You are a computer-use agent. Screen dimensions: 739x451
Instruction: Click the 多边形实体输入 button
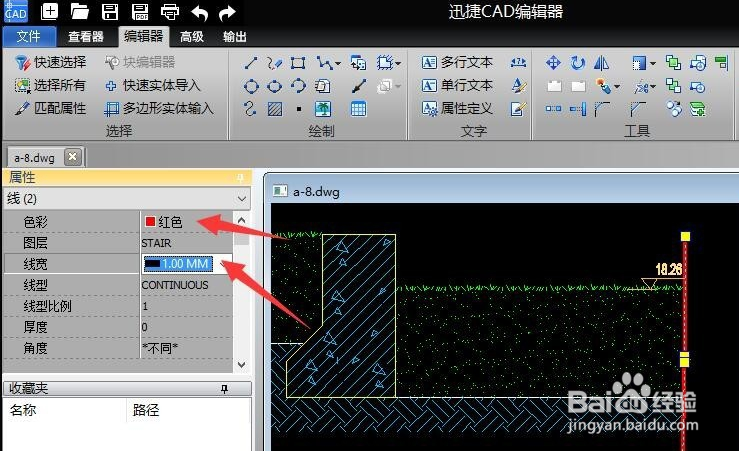[159, 108]
